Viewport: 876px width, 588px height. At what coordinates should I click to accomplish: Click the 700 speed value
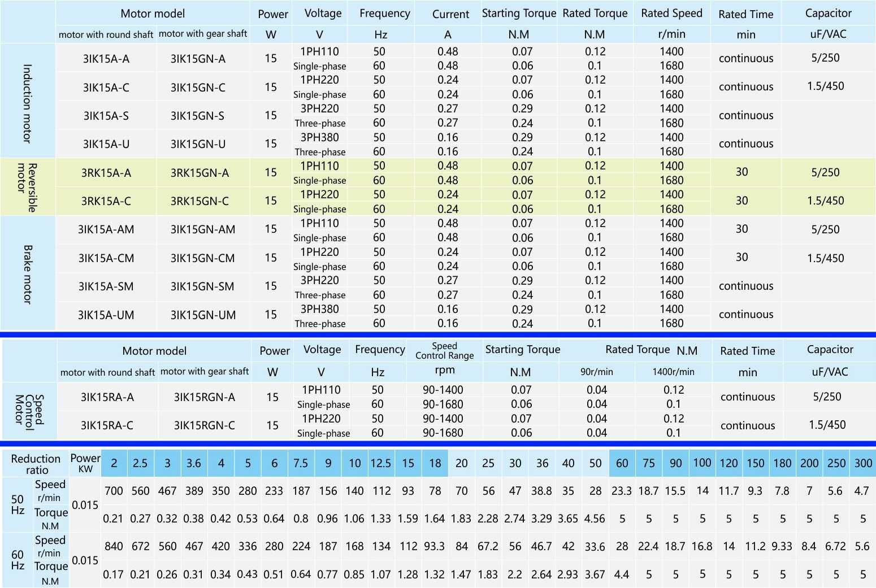click(114, 491)
